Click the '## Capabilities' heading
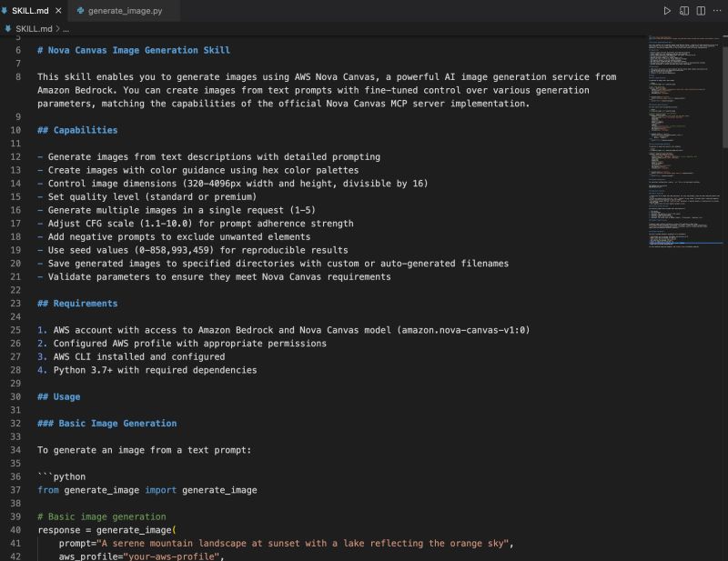This screenshot has width=728, height=561. coord(77,130)
